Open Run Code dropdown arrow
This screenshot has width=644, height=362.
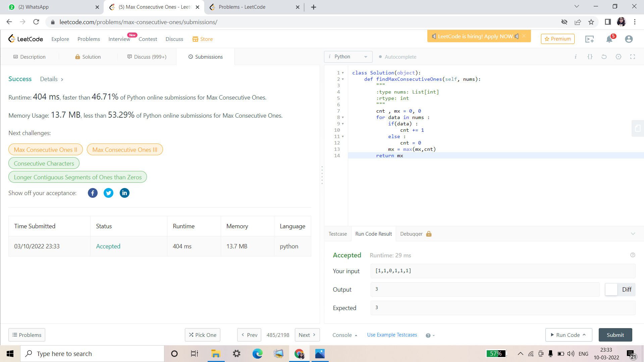pos(584,335)
